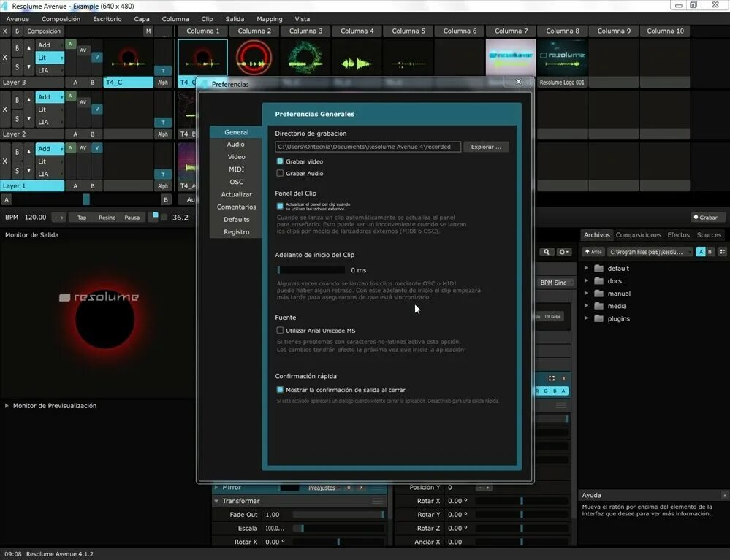The height and width of the screenshot is (560, 730).
Task: Solo Layer 2 with its S button
Action: [x=18, y=118]
